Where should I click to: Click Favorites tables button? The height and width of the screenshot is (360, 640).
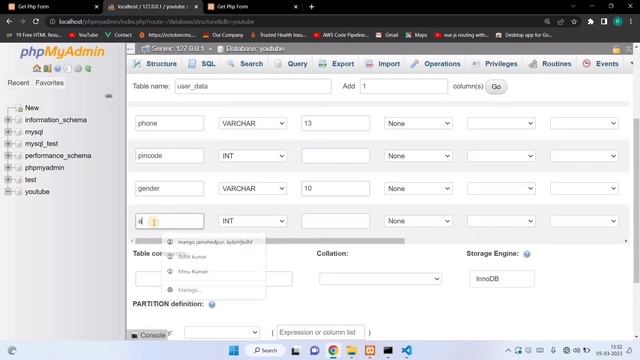pos(49,83)
